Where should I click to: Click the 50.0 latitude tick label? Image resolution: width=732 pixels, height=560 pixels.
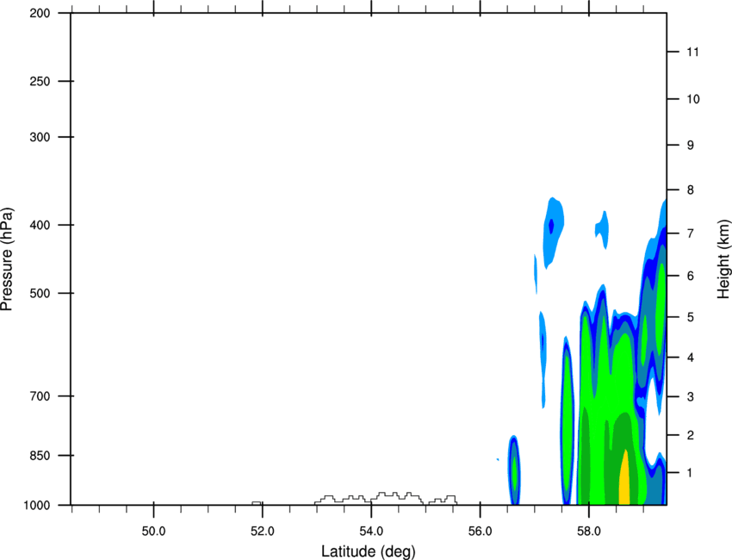click(x=153, y=532)
